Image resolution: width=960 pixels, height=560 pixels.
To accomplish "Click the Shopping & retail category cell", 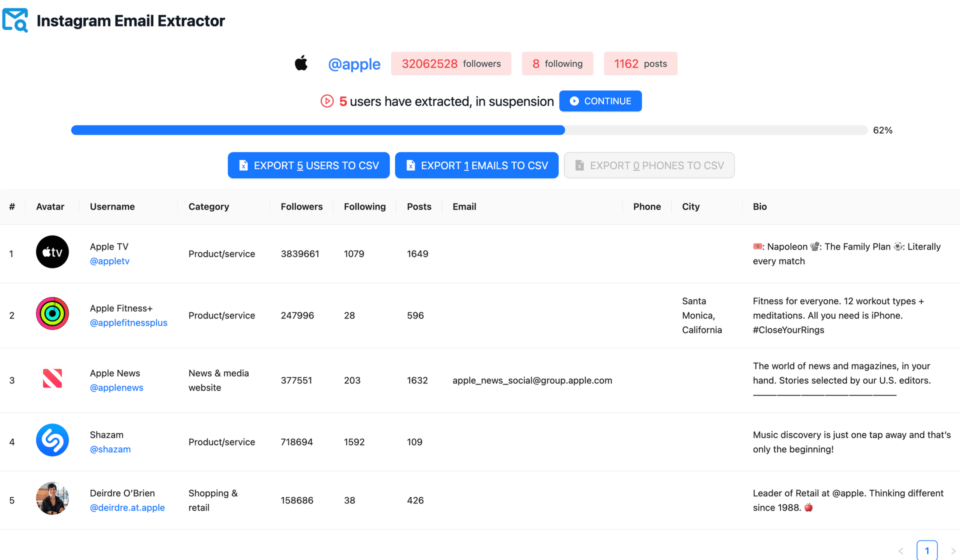I will (213, 500).
